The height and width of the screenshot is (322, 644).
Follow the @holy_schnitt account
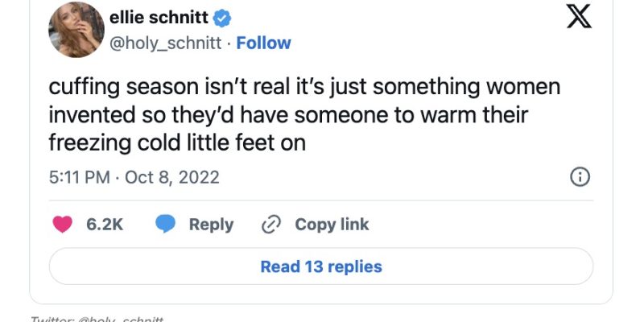tap(263, 43)
